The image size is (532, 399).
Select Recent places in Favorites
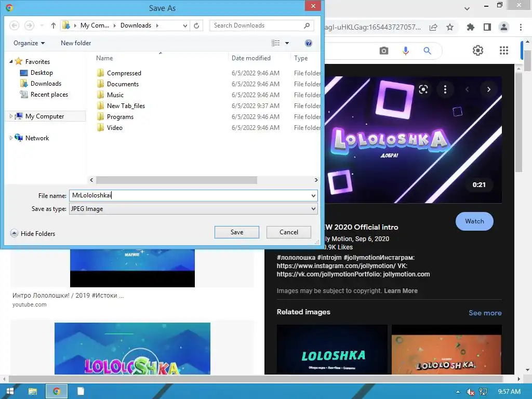pos(44,95)
